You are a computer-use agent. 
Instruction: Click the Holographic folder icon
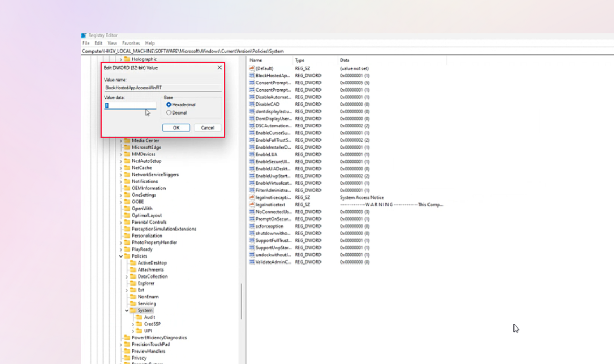coord(127,59)
